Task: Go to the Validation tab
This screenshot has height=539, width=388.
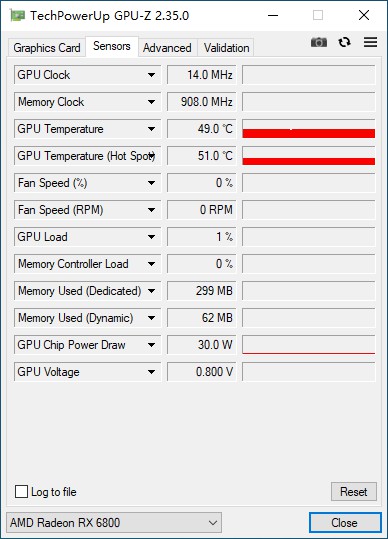Action: tap(226, 48)
